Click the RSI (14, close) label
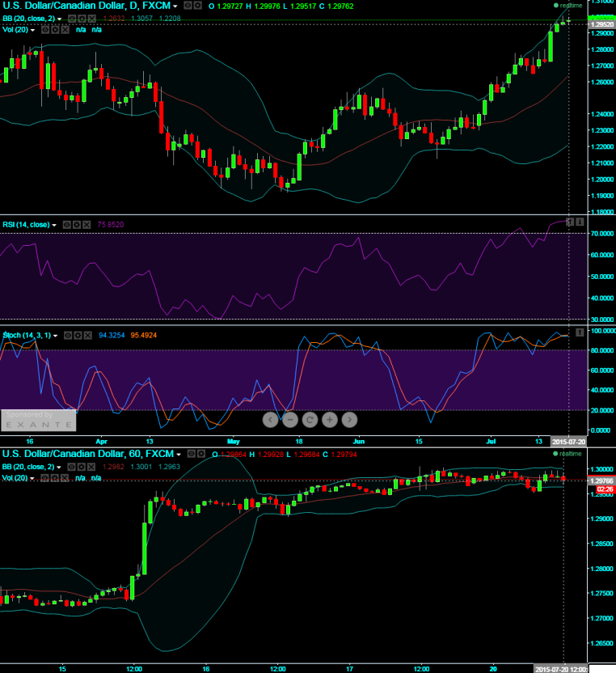Viewport: 616px width, 673px height. point(26,225)
